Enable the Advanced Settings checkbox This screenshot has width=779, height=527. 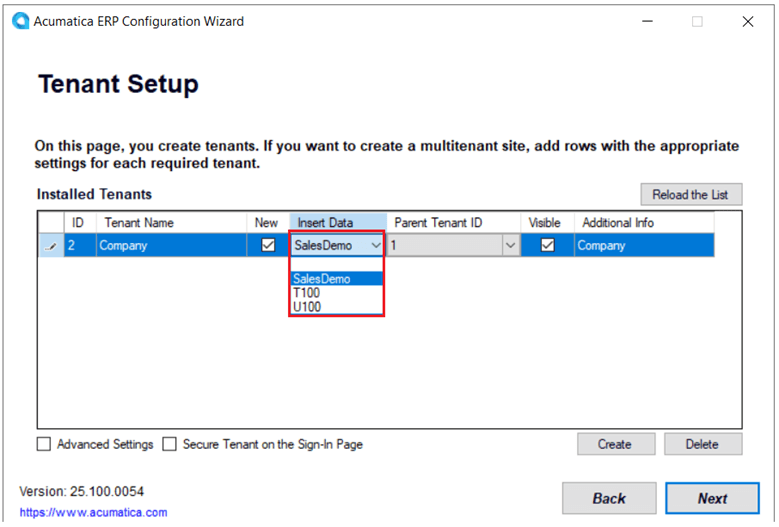(x=44, y=444)
